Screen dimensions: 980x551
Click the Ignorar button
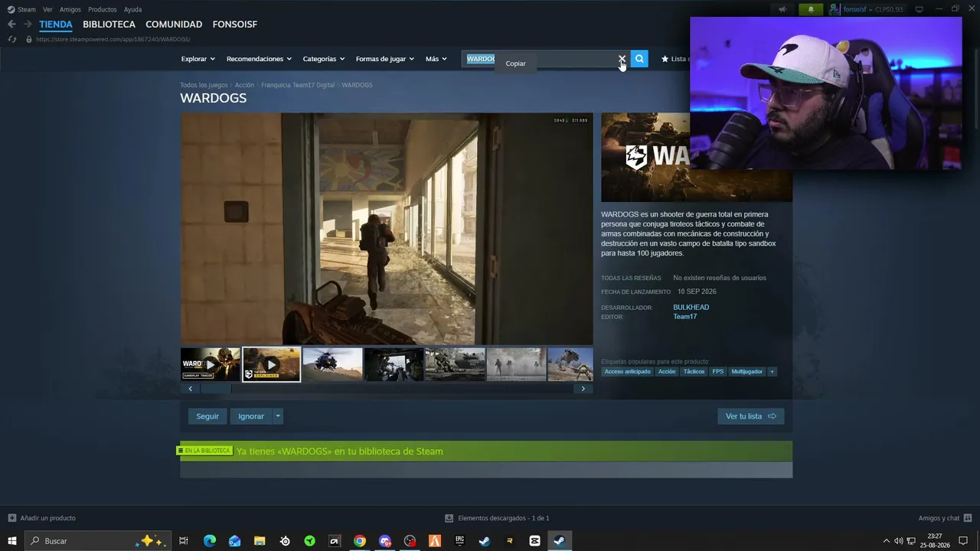pos(251,416)
